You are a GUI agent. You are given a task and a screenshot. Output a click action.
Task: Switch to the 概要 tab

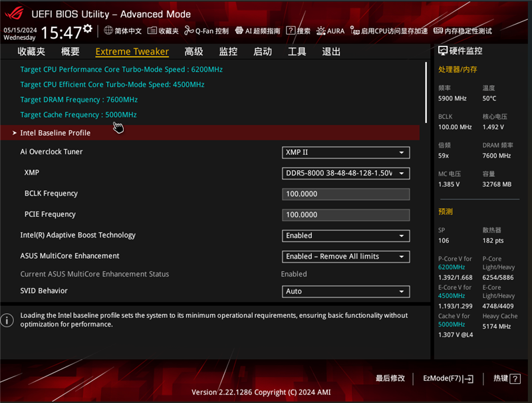coord(70,52)
